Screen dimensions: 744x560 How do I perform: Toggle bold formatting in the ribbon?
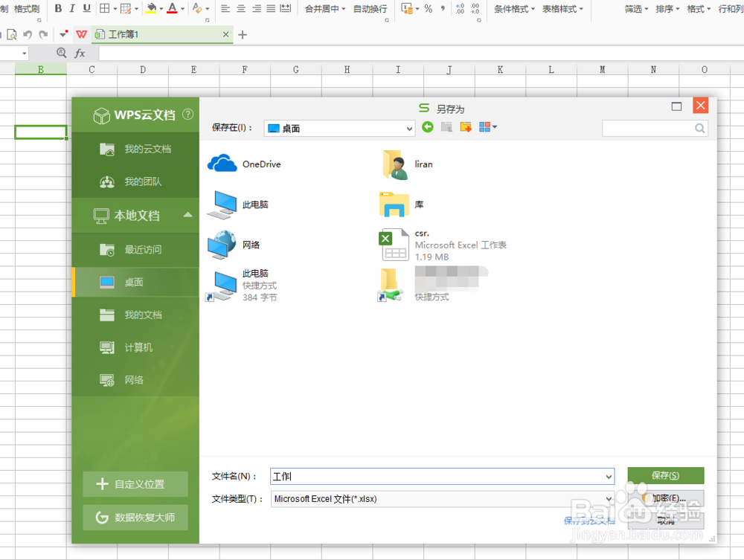(58, 8)
